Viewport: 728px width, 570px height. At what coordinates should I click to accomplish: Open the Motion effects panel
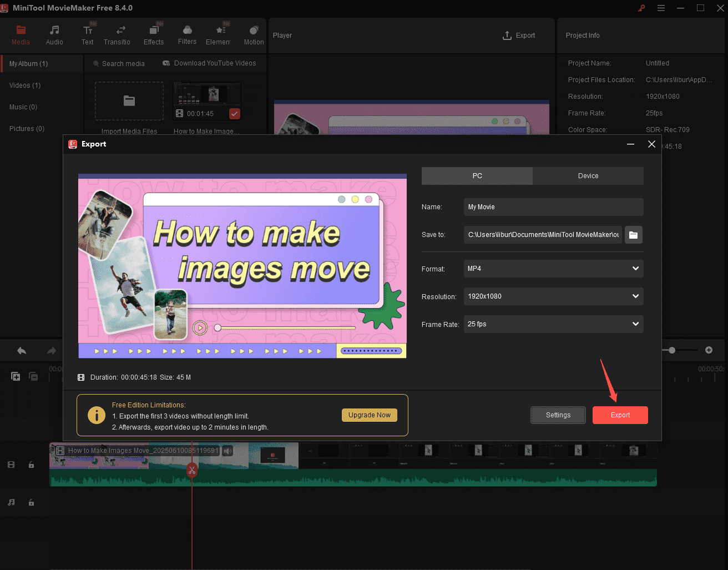pos(253,34)
